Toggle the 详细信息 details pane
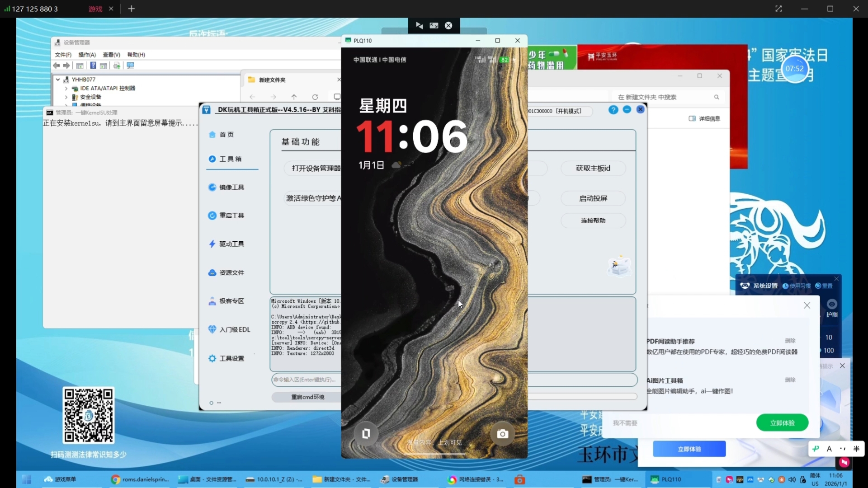The image size is (868, 488). [x=704, y=119]
